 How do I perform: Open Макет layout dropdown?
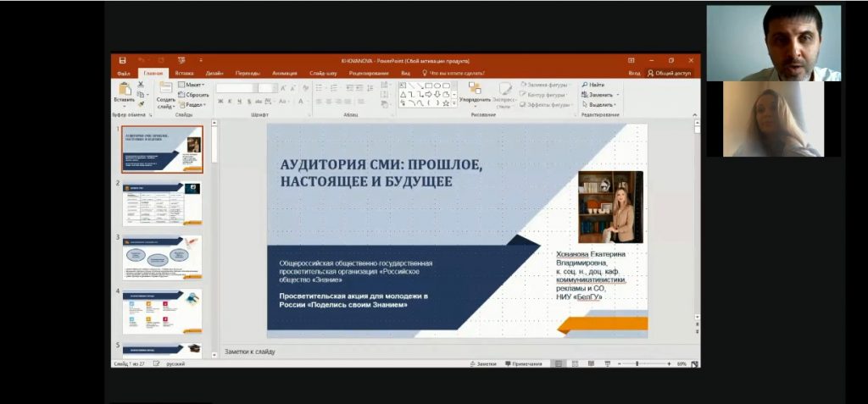coord(192,85)
